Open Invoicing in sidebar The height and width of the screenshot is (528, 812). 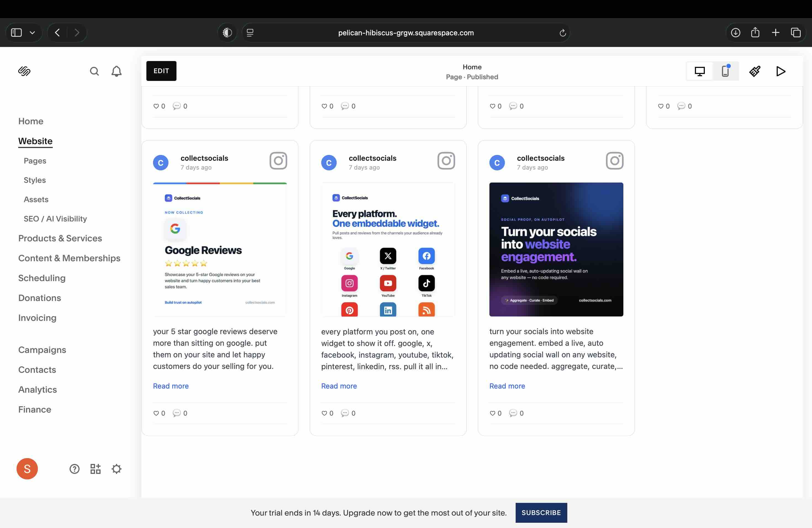coord(37,318)
